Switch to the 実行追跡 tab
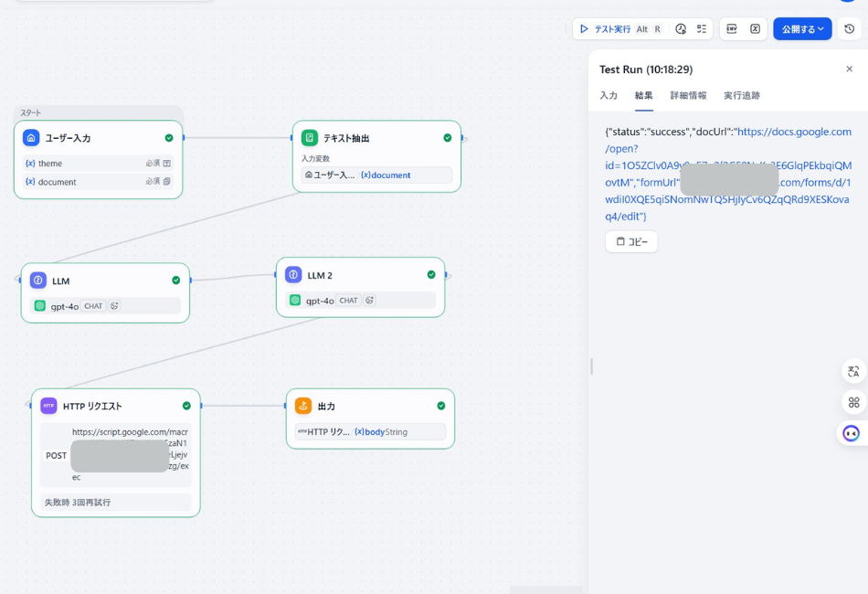868x594 pixels. click(741, 95)
